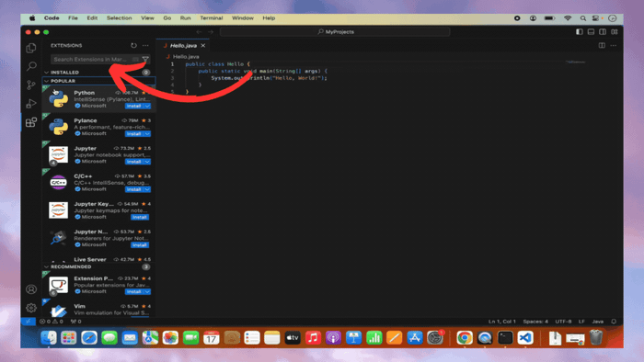Viewport: 644px width, 362px height.
Task: Split the editor to the right
Action: 602,46
